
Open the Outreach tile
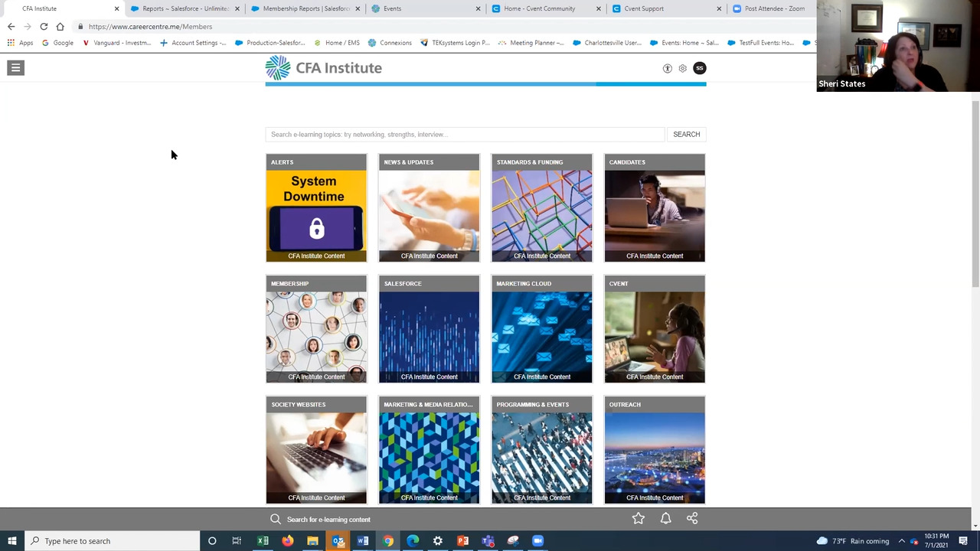coord(655,450)
